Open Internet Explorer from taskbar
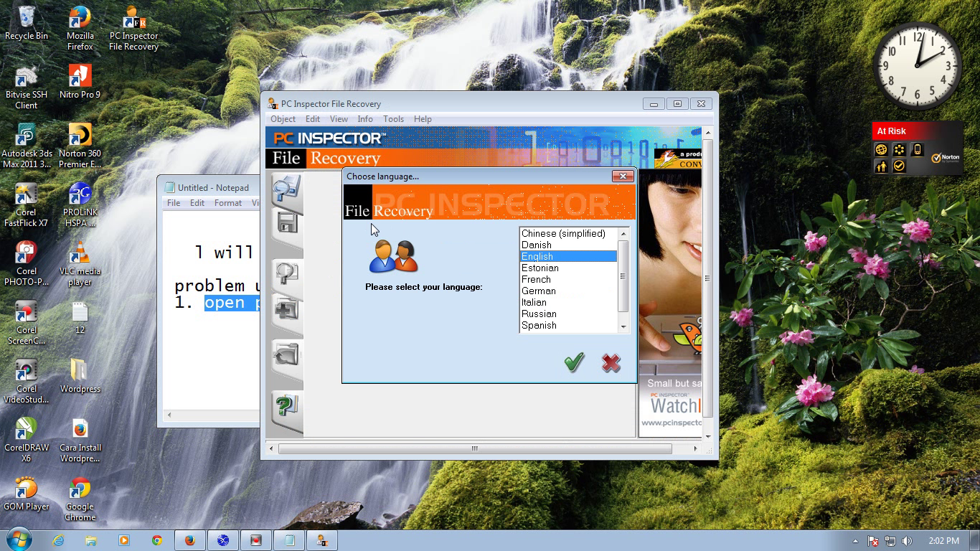This screenshot has width=980, height=551. [x=58, y=540]
